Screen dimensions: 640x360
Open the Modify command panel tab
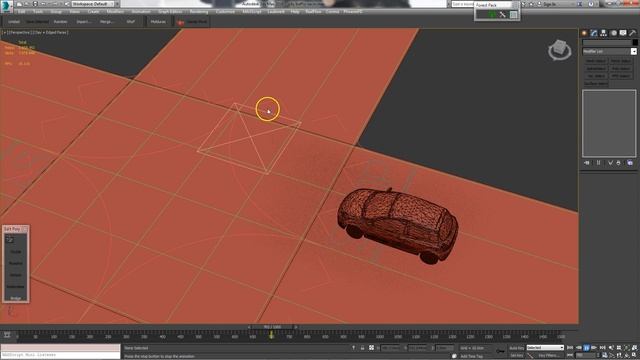[594, 33]
